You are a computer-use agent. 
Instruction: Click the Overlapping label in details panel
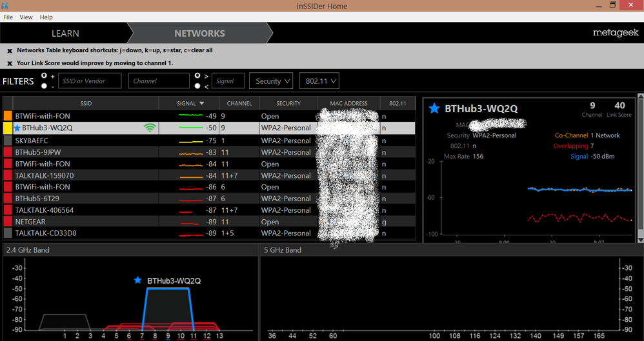pyautogui.click(x=570, y=146)
